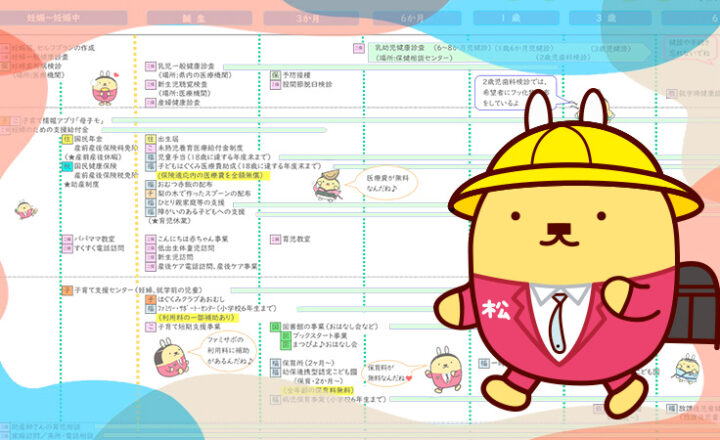
Task: Click the text 育児教室
Action: 296,239
